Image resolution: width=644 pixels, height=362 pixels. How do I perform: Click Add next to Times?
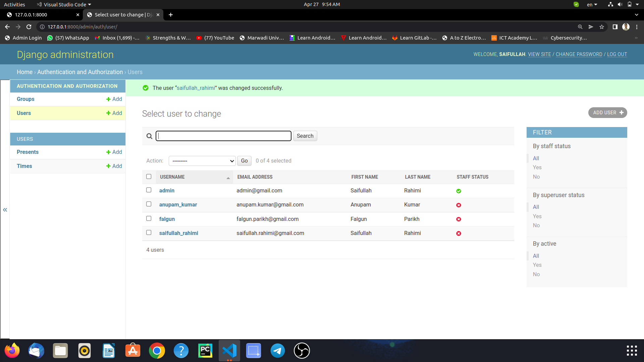[x=114, y=166]
